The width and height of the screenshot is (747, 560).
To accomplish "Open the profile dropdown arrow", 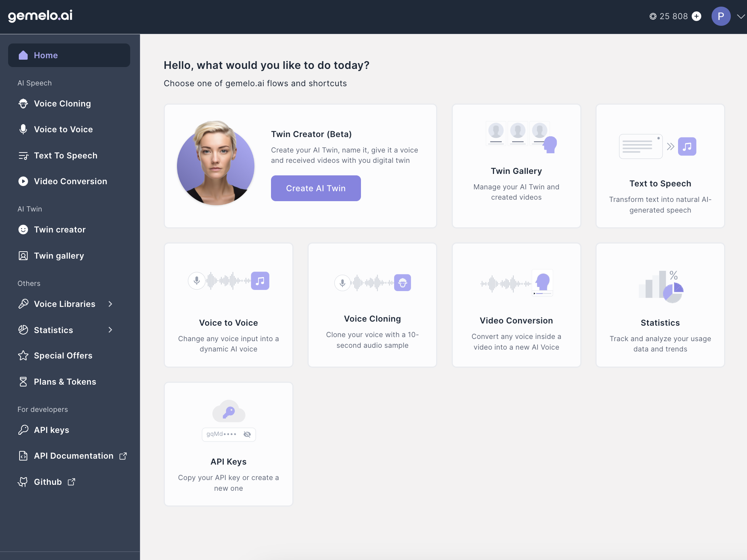I will pos(740,17).
